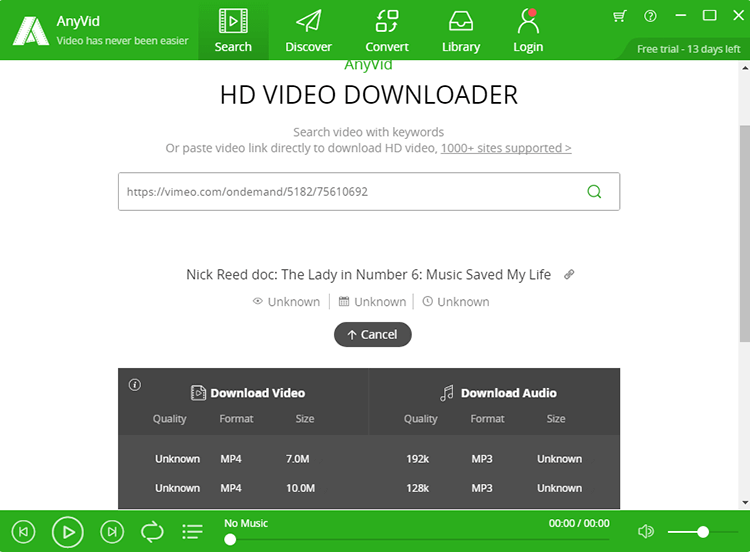Click the Download Audio music note icon
The width and height of the screenshot is (750, 552).
tap(447, 393)
